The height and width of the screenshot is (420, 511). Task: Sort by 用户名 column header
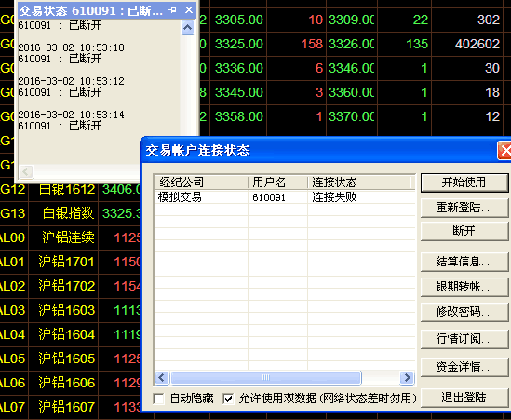tap(278, 183)
